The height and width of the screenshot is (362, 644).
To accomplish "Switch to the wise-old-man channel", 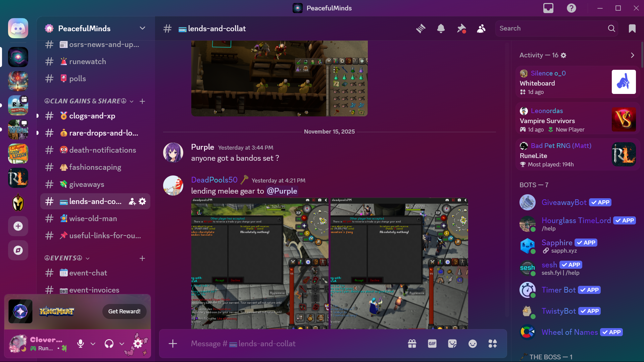I will tap(93, 218).
